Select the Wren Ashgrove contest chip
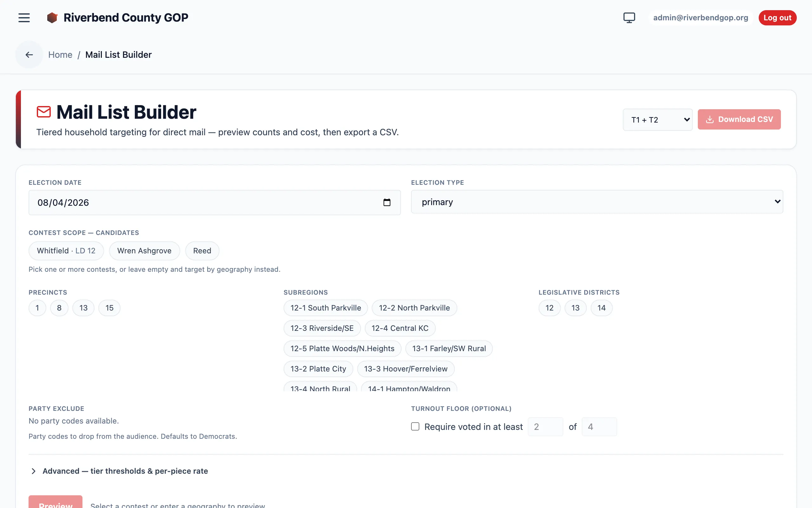The width and height of the screenshot is (812, 508). tap(144, 251)
